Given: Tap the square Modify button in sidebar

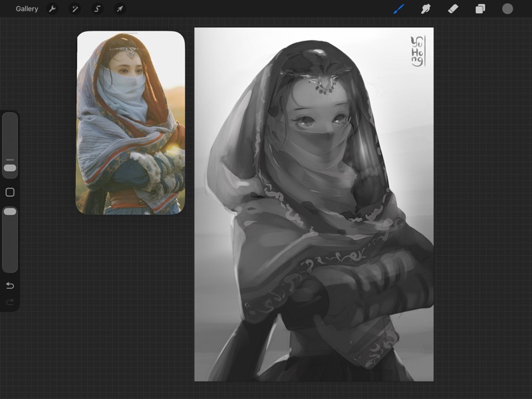Looking at the screenshot, I should click(x=10, y=192).
